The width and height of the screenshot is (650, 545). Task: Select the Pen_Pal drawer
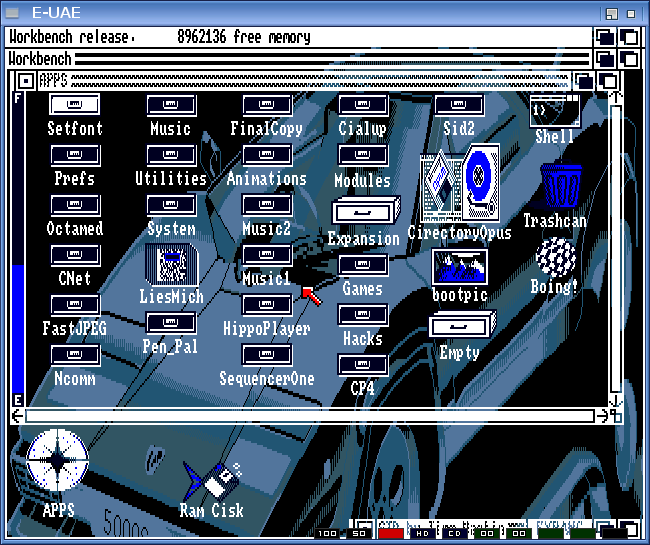[171, 323]
